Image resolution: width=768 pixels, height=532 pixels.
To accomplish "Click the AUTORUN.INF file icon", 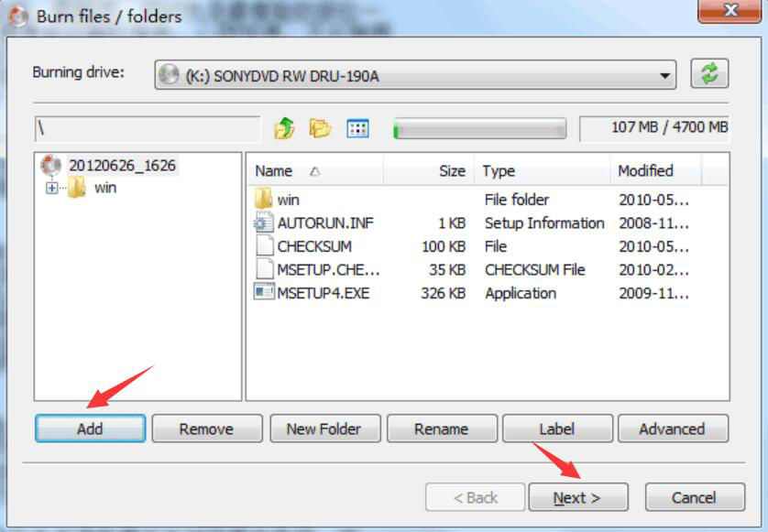I will 264,223.
